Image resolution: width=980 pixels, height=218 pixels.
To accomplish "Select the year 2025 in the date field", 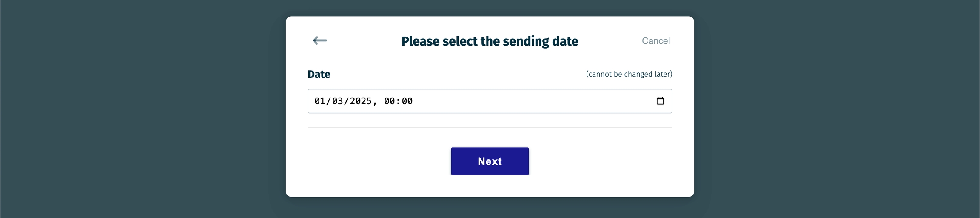I will tap(361, 101).
